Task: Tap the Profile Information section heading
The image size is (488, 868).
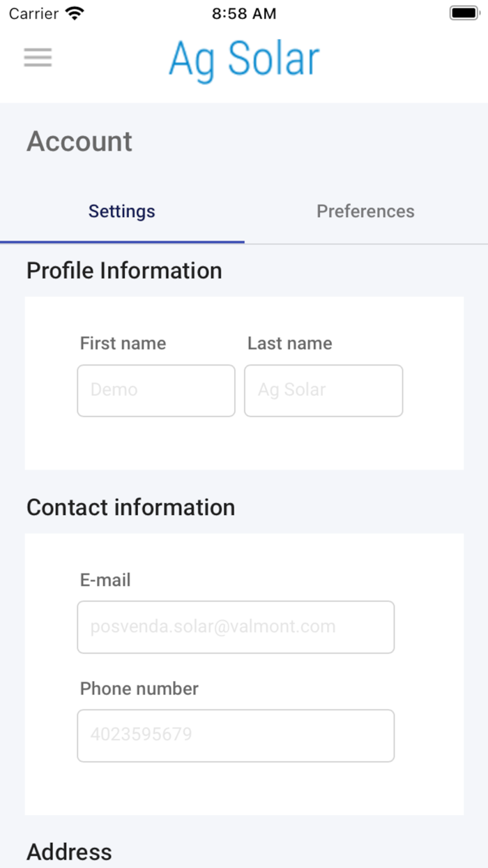Action: (124, 271)
